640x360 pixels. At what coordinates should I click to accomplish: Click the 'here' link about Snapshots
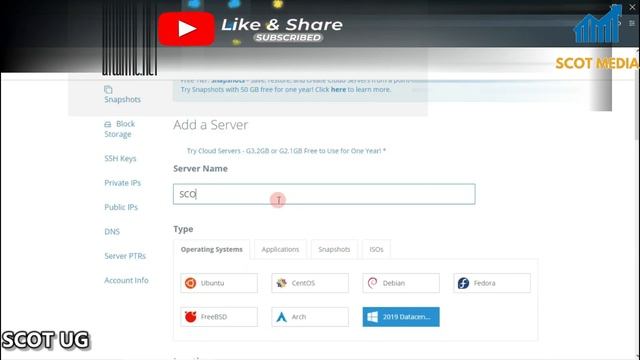(338, 89)
